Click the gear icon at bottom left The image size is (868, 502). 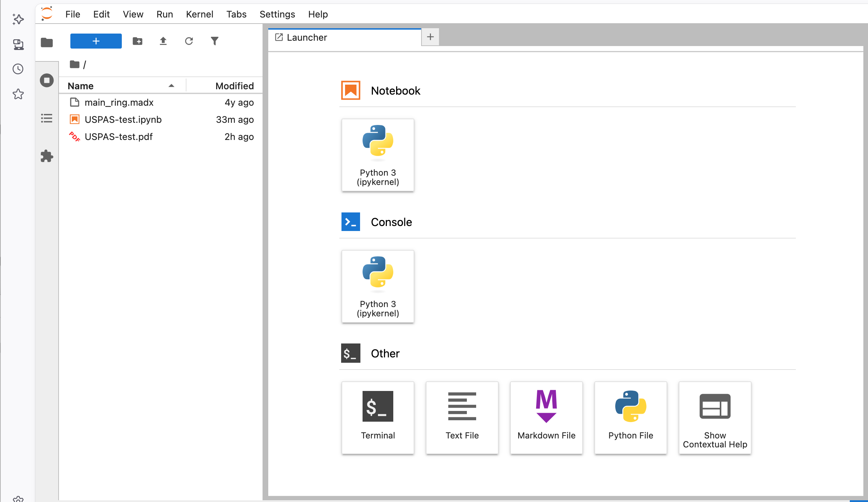tap(18, 499)
